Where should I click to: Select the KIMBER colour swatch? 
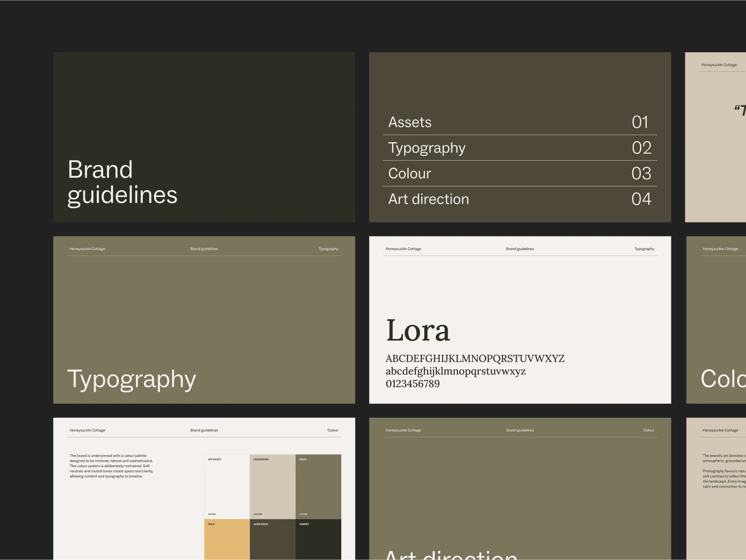[x=318, y=541]
